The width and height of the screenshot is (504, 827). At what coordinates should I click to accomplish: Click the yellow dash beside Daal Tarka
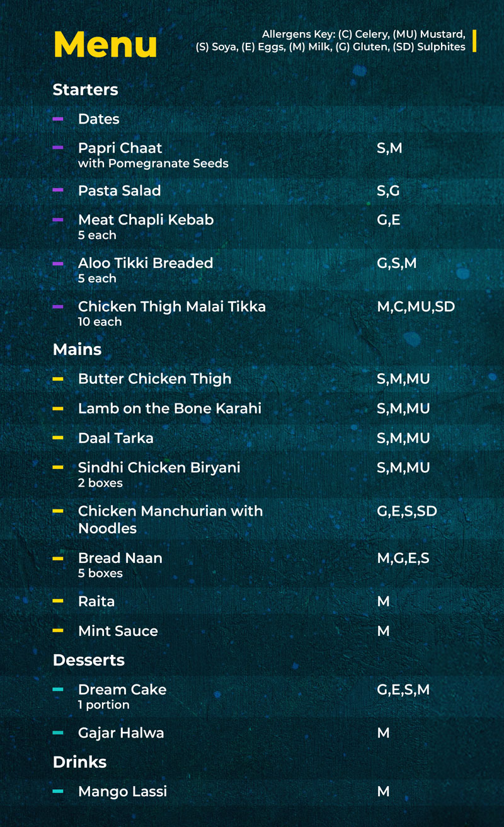click(58, 437)
